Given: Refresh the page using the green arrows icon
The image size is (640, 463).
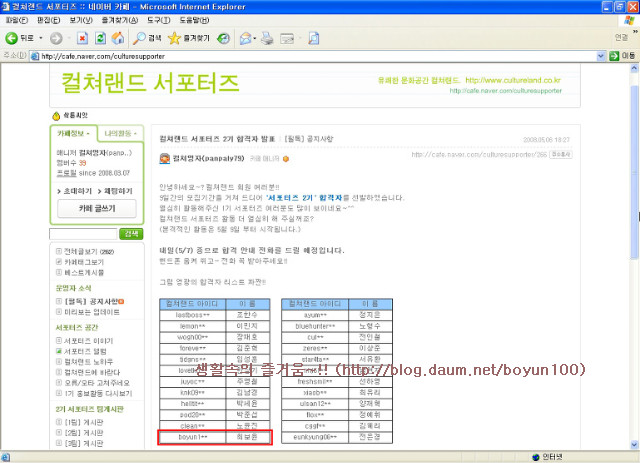Looking at the screenshot, I should 100,38.
